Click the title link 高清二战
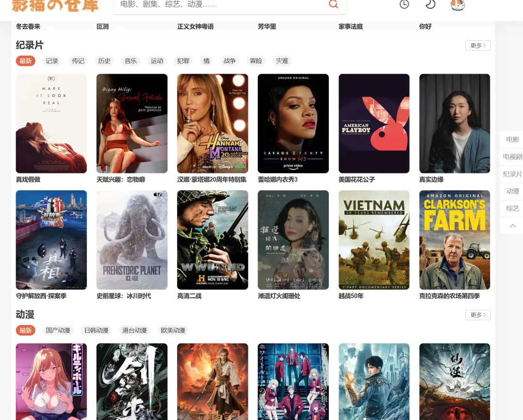Screen dimensions: 523x420 [189, 296]
